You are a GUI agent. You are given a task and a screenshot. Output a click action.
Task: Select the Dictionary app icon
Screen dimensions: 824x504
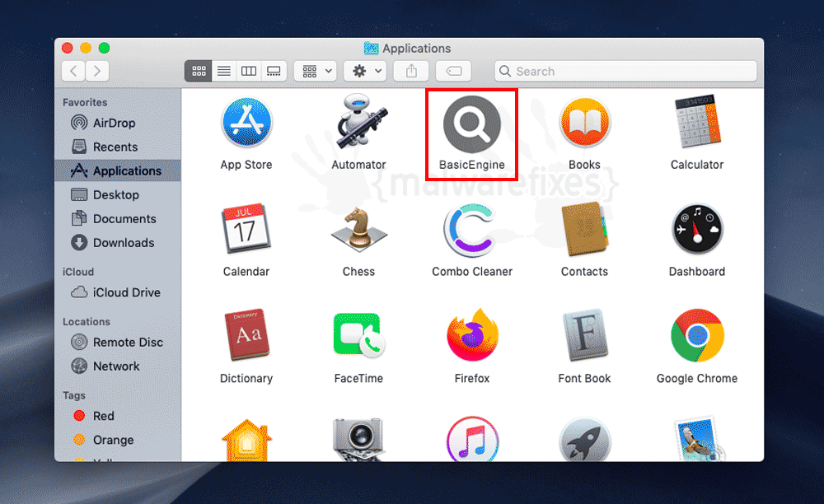tap(246, 335)
